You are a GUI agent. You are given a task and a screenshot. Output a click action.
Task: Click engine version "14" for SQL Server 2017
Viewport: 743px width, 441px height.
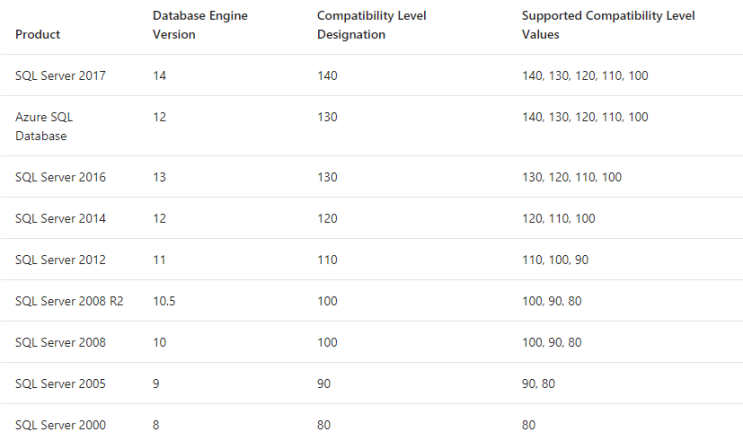[x=159, y=75]
